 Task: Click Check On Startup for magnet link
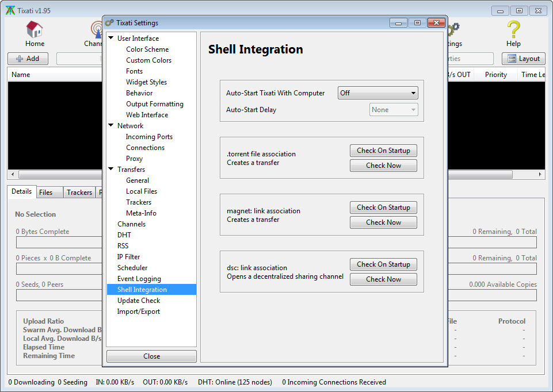(x=383, y=207)
